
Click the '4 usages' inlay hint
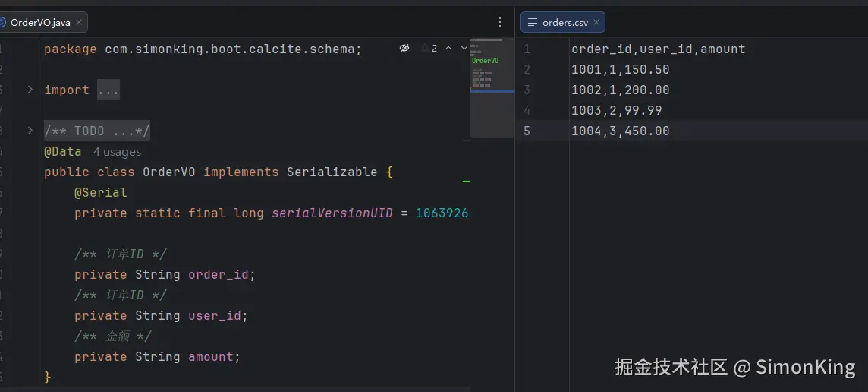tap(117, 152)
